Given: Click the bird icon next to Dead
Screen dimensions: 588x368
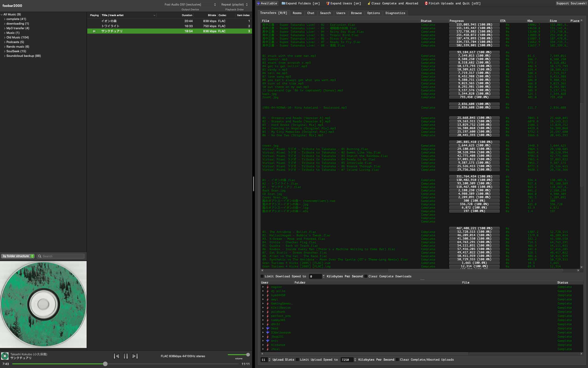Looking at the screenshot, I should click(268, 328).
